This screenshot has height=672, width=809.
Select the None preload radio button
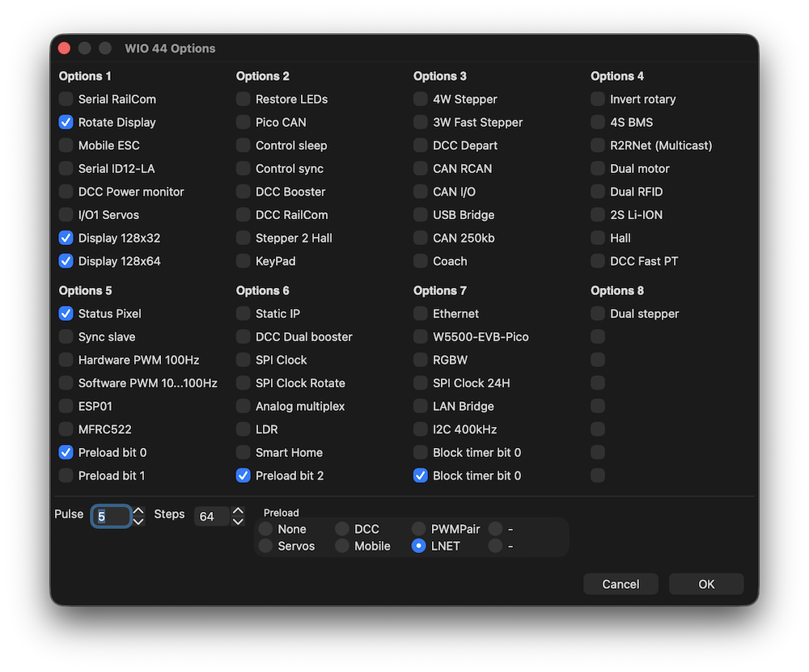click(x=265, y=530)
